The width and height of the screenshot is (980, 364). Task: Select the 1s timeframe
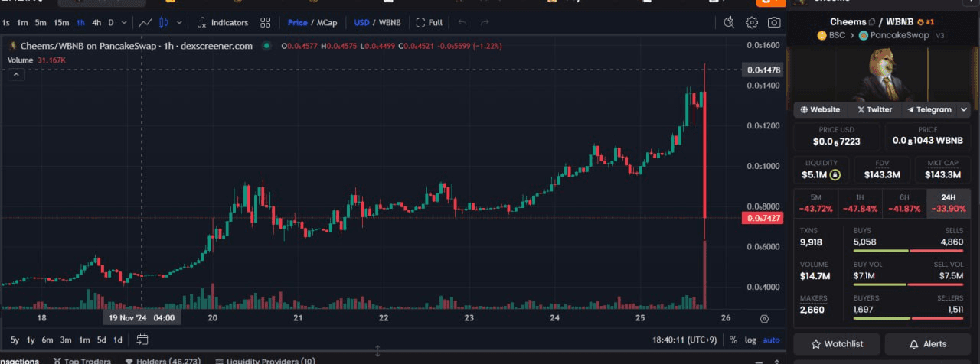point(6,23)
